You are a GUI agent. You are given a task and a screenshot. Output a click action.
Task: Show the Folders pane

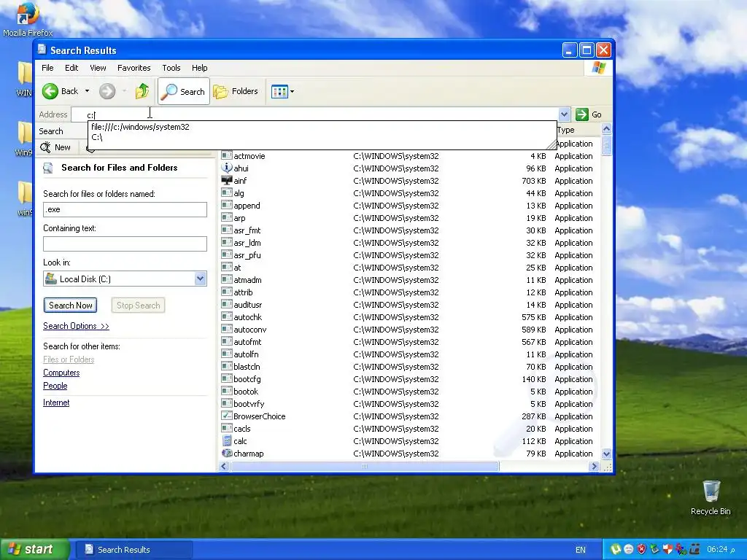click(x=236, y=91)
